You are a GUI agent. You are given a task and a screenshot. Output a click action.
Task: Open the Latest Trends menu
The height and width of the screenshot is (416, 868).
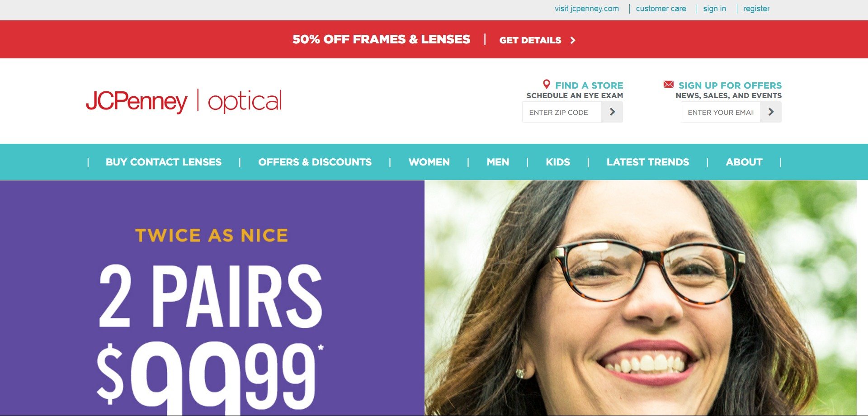648,162
